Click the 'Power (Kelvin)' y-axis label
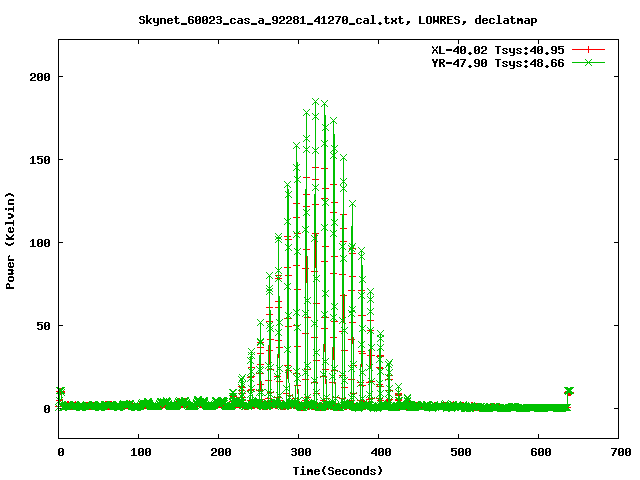Viewport: 640px width, 480px height. [x=10, y=241]
